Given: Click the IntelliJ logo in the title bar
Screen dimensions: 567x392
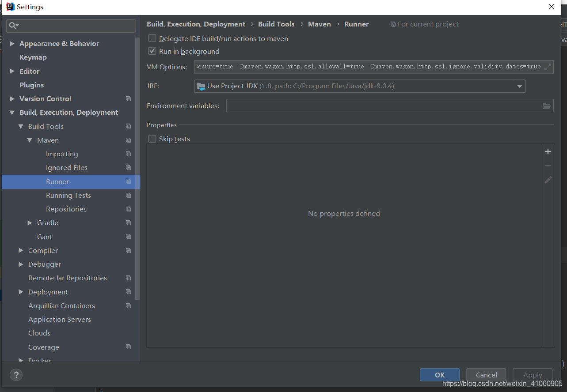Looking at the screenshot, I should (x=10, y=7).
